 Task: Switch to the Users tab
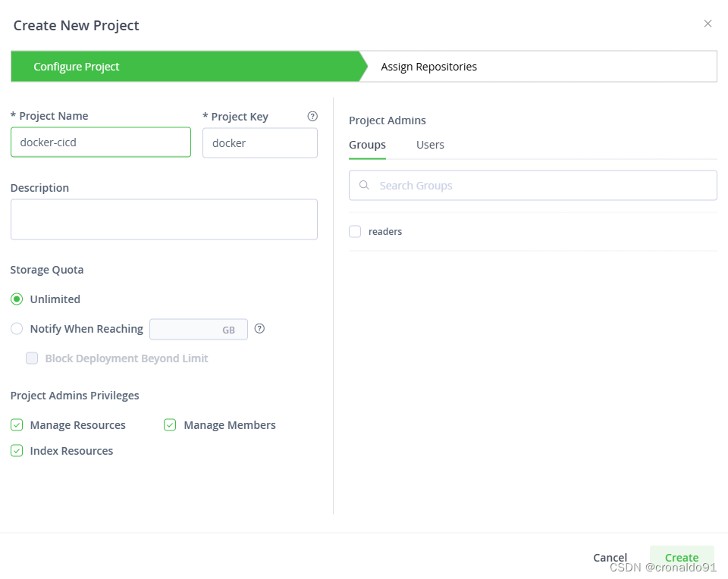point(430,145)
